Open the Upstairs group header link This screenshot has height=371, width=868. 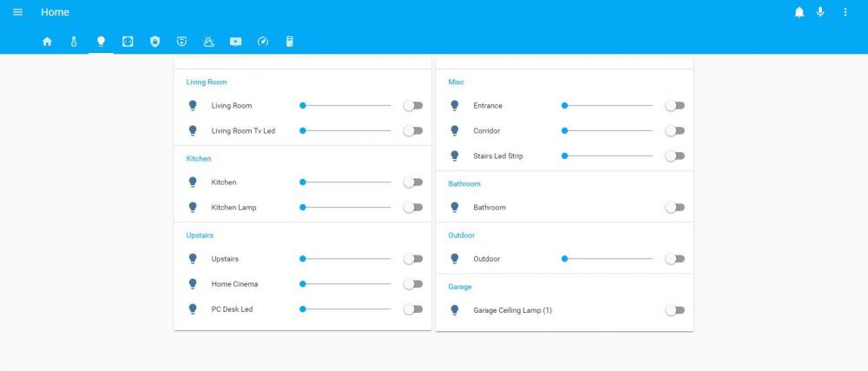click(x=200, y=235)
